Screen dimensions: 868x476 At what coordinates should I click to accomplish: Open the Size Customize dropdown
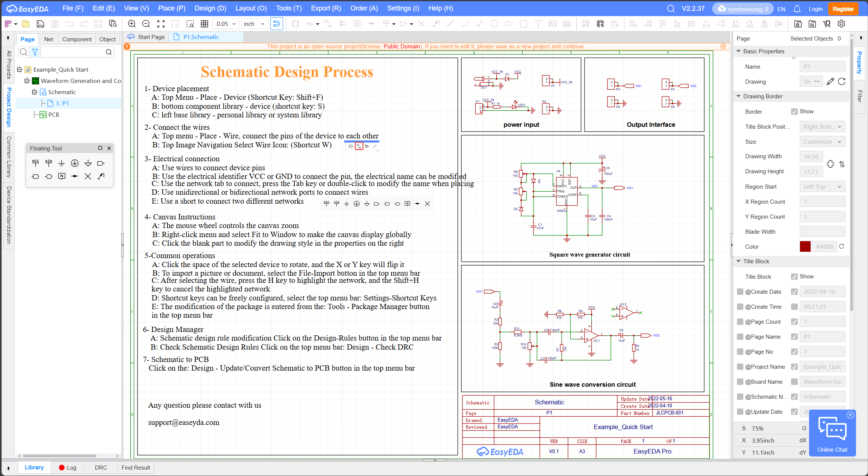click(x=822, y=141)
